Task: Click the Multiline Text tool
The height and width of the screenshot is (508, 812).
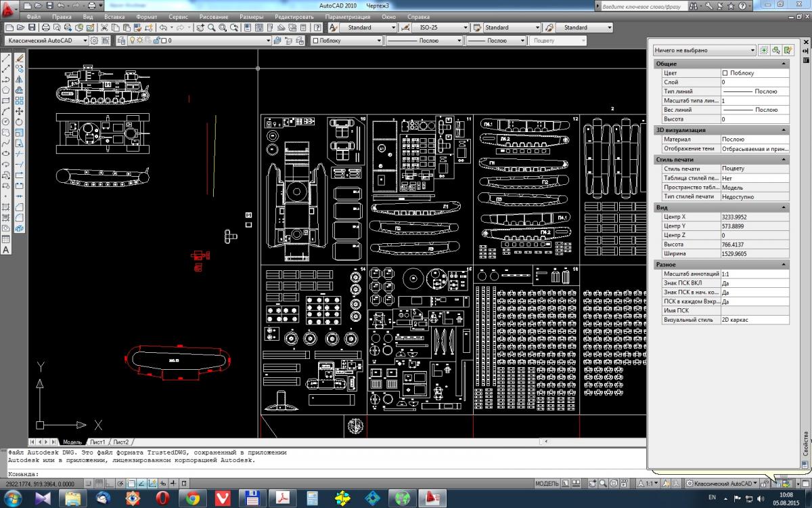Action: [6, 250]
